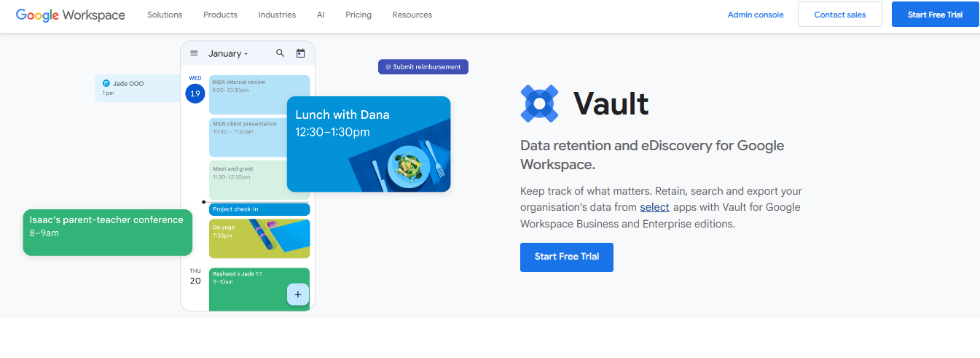Click the calendar today icon
This screenshot has width=980, height=358.
click(300, 53)
